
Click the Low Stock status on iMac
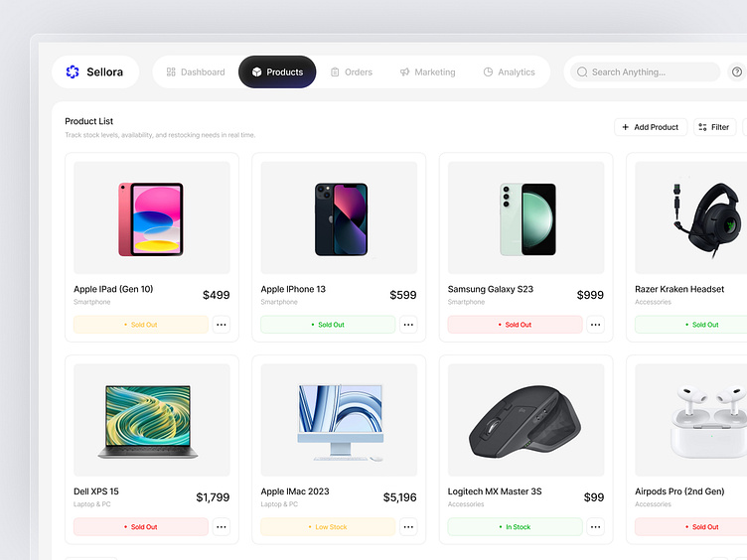point(328,527)
